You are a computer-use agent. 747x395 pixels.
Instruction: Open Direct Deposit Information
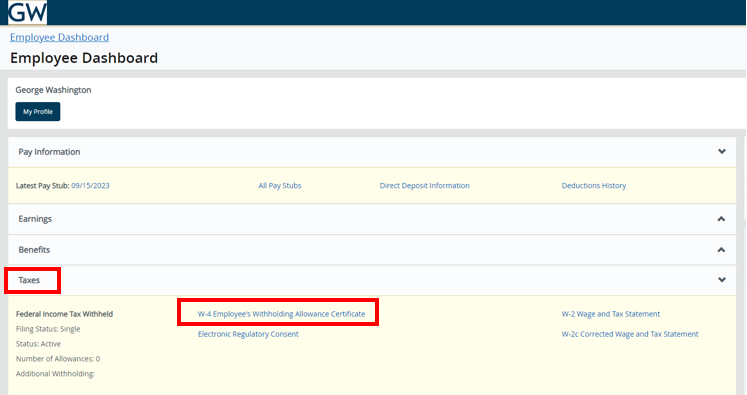point(424,186)
